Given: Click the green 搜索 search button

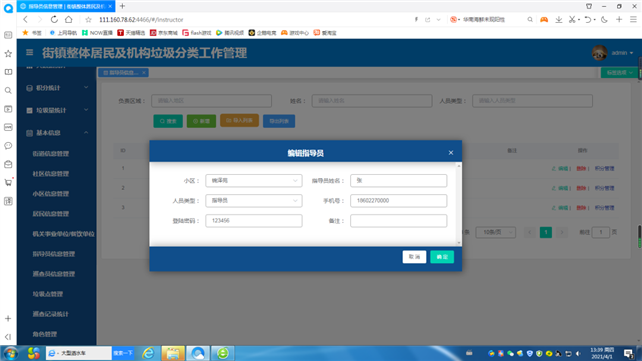Looking at the screenshot, I should point(168,121).
